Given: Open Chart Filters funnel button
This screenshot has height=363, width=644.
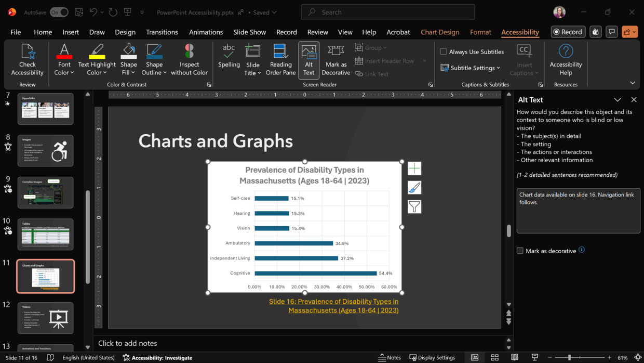Looking at the screenshot, I should click(414, 207).
